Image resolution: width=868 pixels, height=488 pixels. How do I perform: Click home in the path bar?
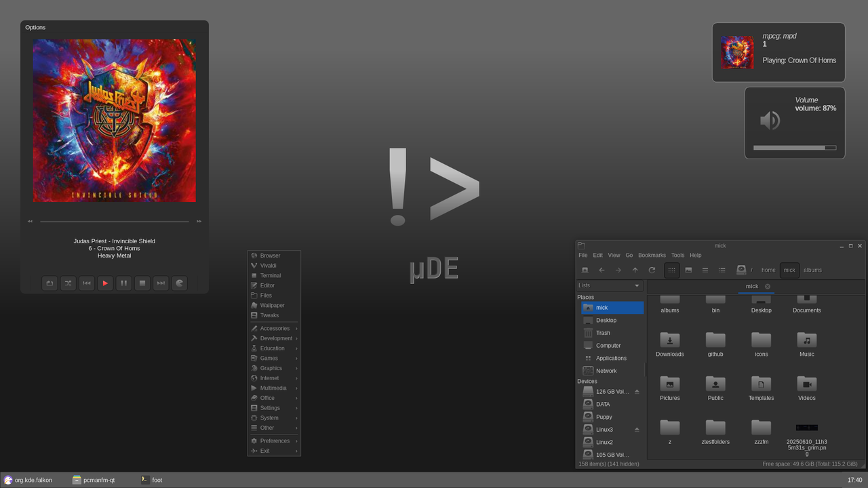coord(768,270)
